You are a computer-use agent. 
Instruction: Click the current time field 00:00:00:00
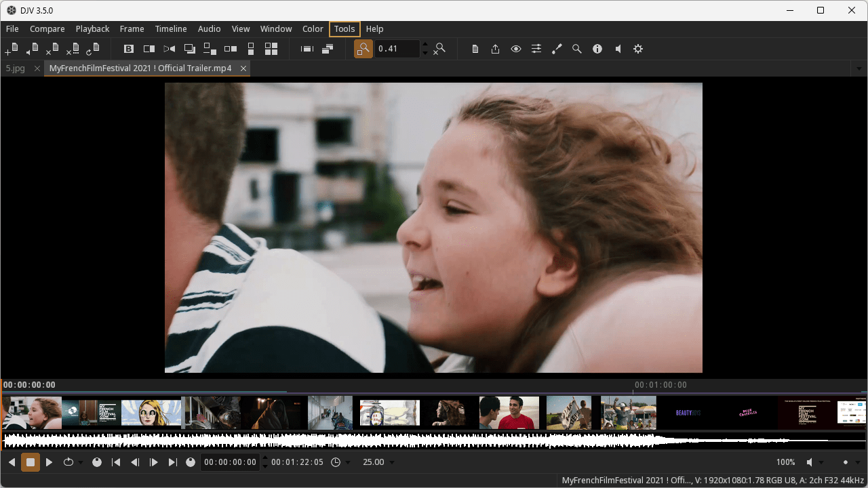pos(231,462)
